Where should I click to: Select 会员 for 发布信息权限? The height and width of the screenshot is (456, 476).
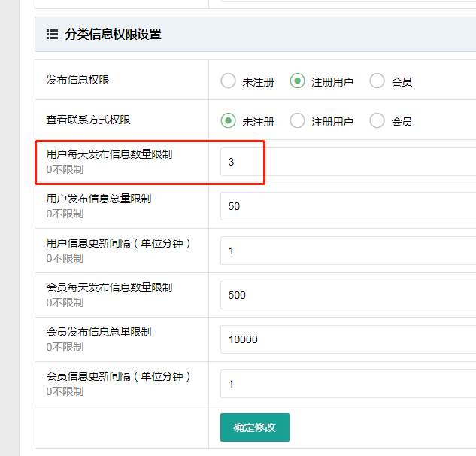(x=377, y=81)
